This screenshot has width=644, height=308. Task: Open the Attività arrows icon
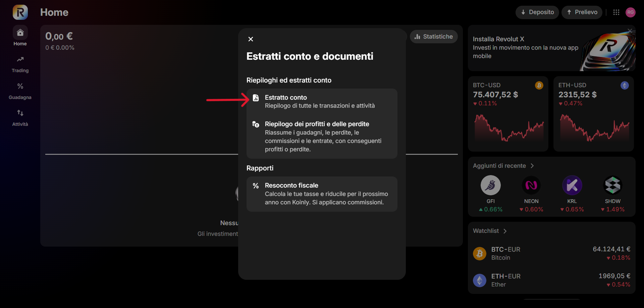(x=20, y=113)
